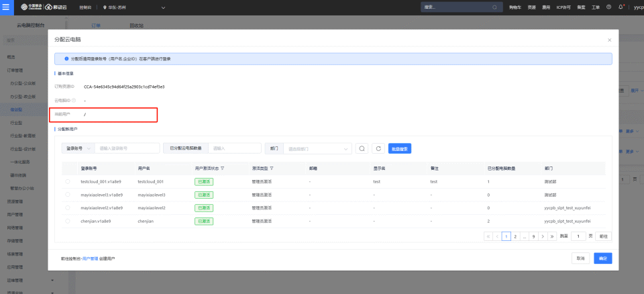Click the China Mobile cloud logo
The width and height of the screenshot is (644, 294).
44,7
